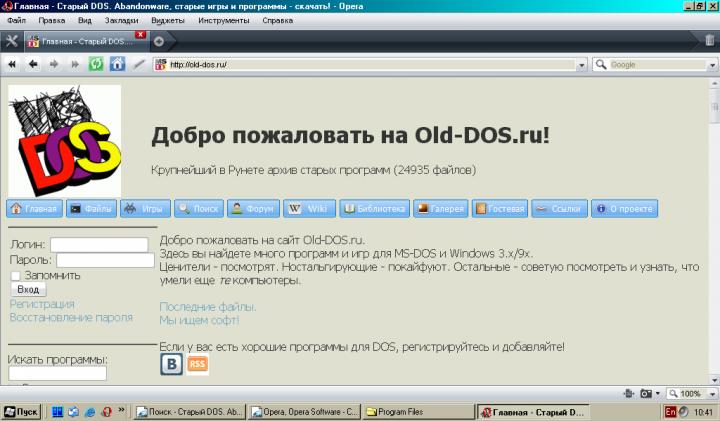The width and height of the screenshot is (720, 421).
Task: Open the Закладки menu
Action: pos(121,21)
